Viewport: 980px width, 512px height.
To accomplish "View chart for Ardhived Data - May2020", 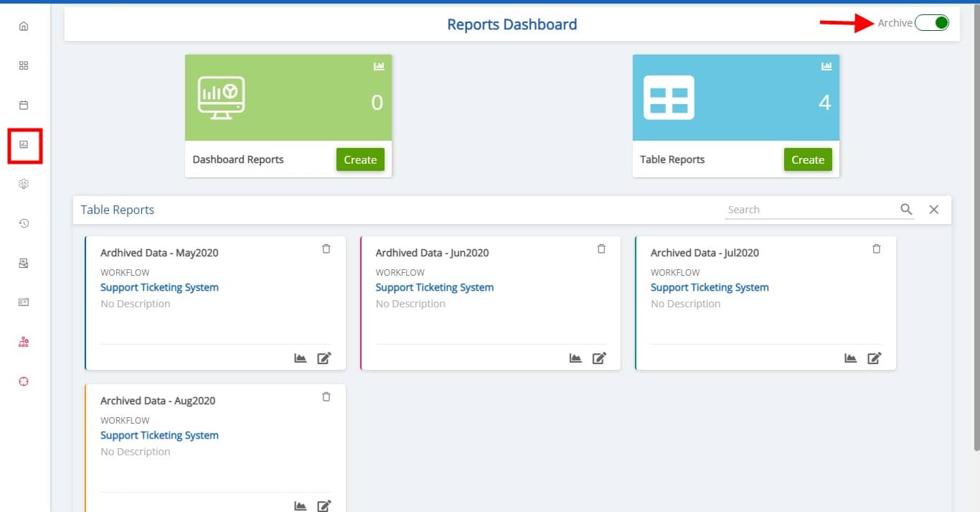I will click(301, 358).
